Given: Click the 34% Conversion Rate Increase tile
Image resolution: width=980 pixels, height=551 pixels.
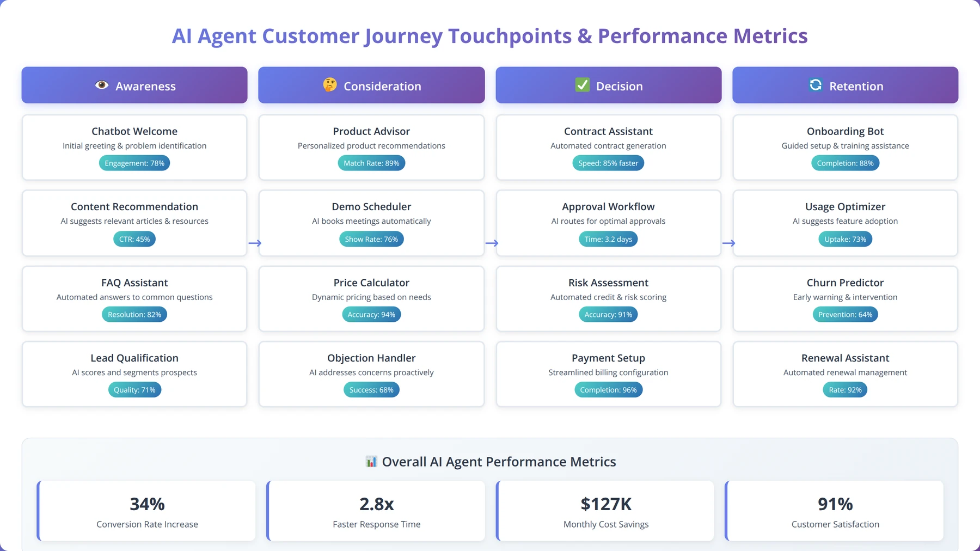Looking at the screenshot, I should point(146,511).
